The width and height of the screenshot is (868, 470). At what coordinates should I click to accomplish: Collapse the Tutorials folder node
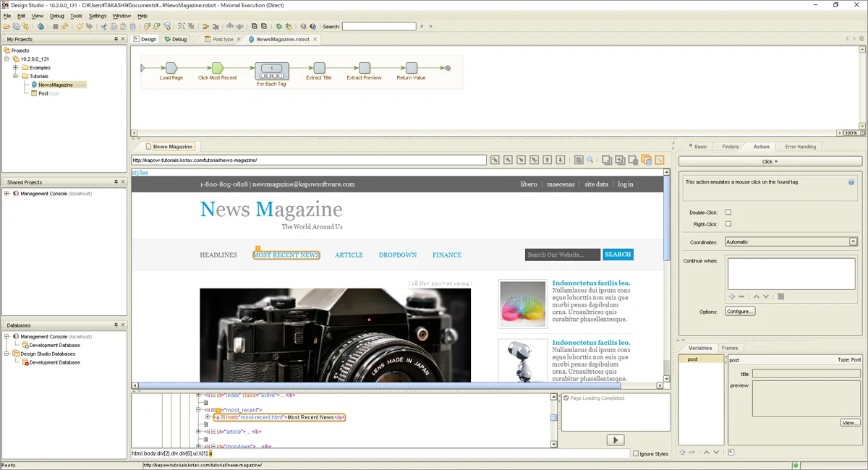15,76
